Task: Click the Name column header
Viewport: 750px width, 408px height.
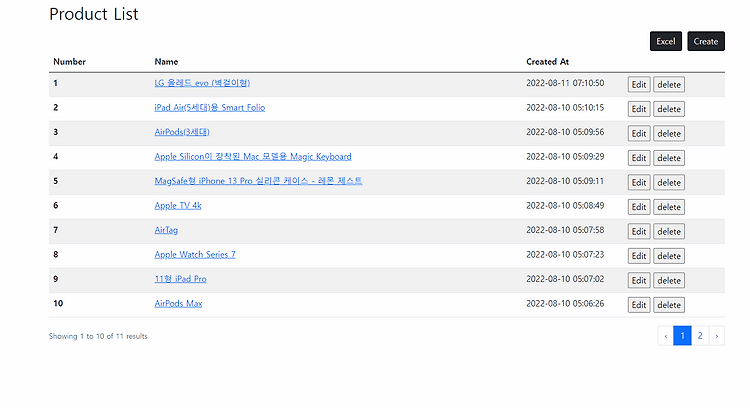Action: (166, 62)
